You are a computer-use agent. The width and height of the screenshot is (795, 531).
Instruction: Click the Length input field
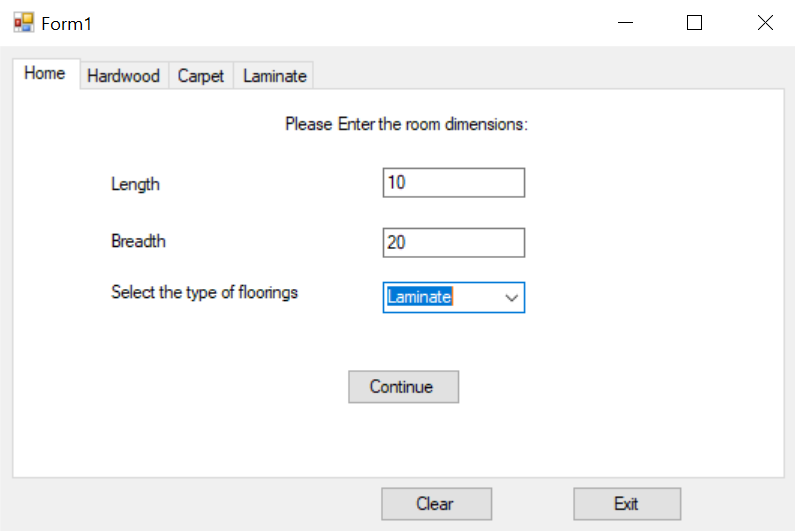(x=453, y=183)
